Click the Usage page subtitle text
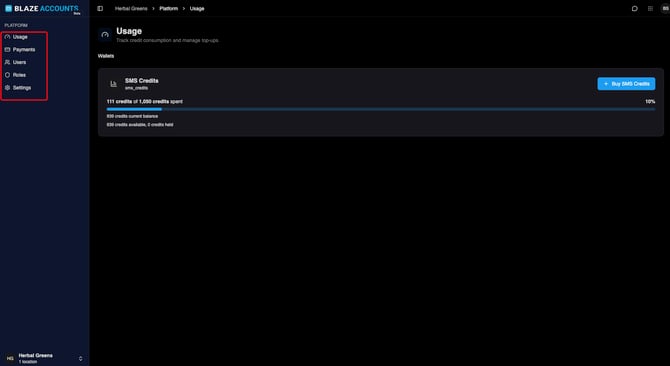Viewport: 670px width, 366px height. point(167,41)
